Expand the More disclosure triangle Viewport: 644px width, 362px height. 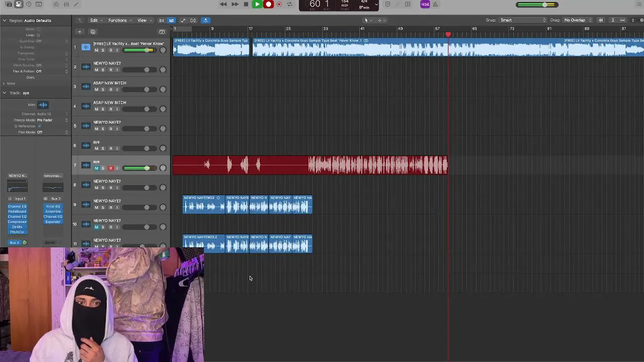4,83
